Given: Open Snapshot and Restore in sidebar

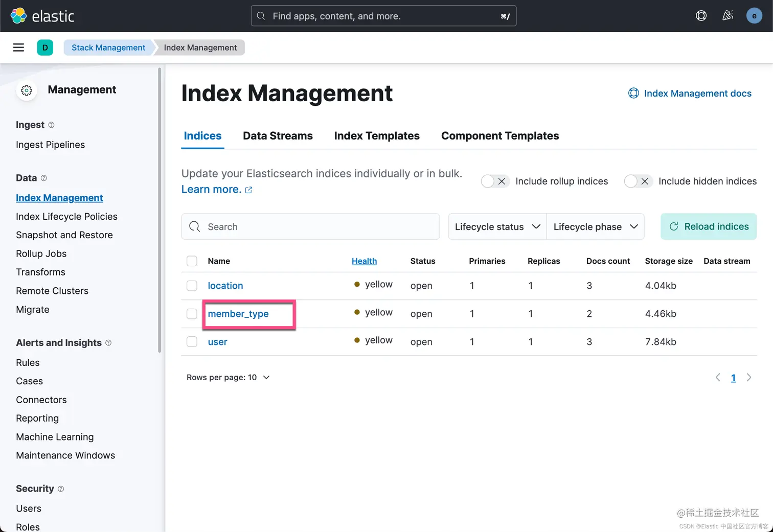Looking at the screenshot, I should click(x=64, y=235).
